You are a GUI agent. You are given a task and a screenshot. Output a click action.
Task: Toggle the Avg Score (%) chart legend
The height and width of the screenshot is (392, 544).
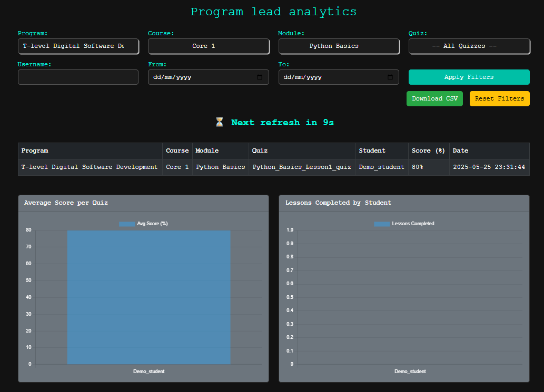pos(143,223)
